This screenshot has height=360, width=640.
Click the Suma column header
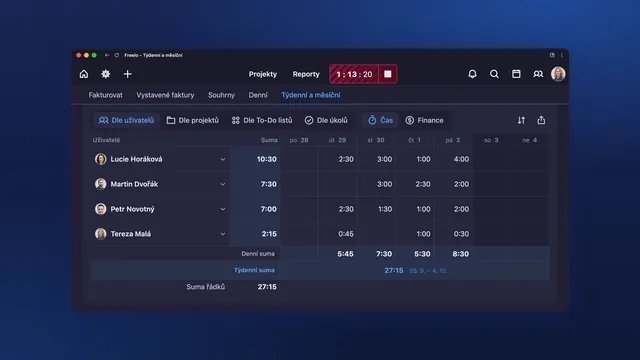click(x=269, y=140)
